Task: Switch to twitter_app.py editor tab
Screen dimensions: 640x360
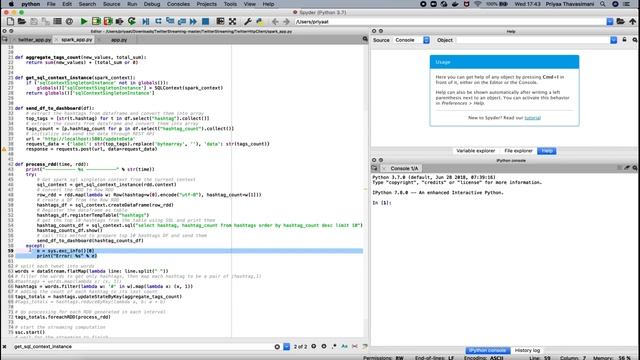Action: (x=34, y=40)
